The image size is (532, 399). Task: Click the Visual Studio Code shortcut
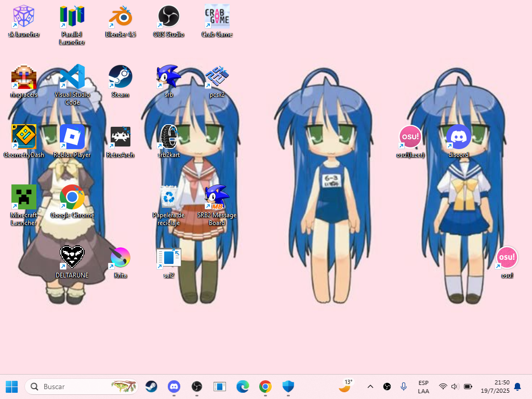72,85
